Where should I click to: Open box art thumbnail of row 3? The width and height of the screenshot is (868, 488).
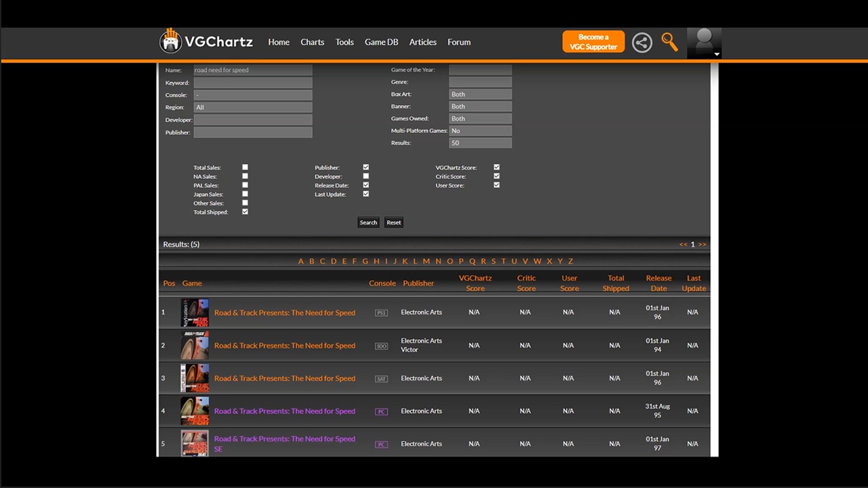(x=195, y=378)
